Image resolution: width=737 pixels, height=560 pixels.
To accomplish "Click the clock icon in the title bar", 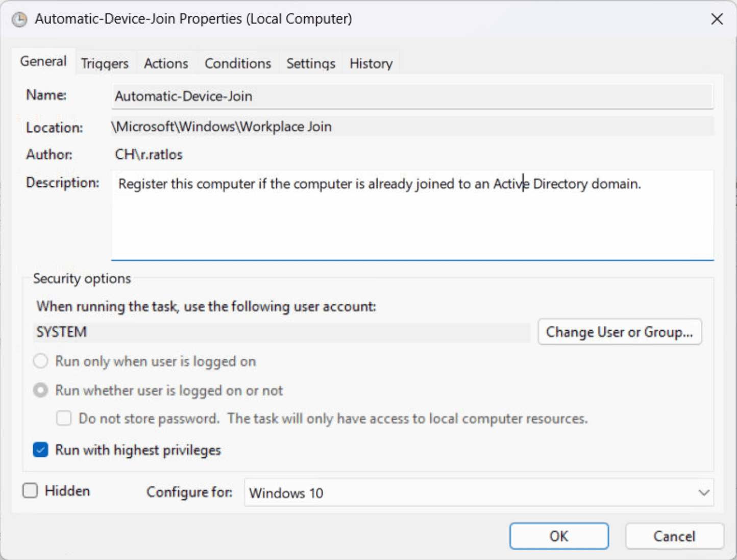I will coord(19,19).
